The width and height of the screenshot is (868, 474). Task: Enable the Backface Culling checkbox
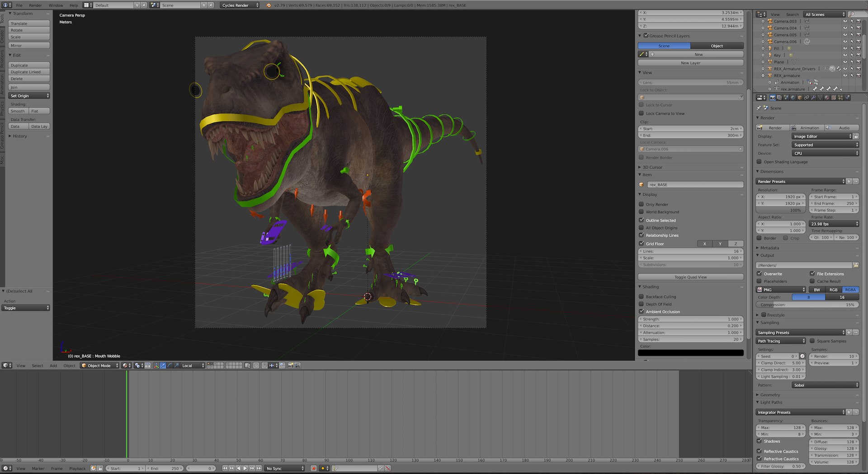pyautogui.click(x=641, y=296)
